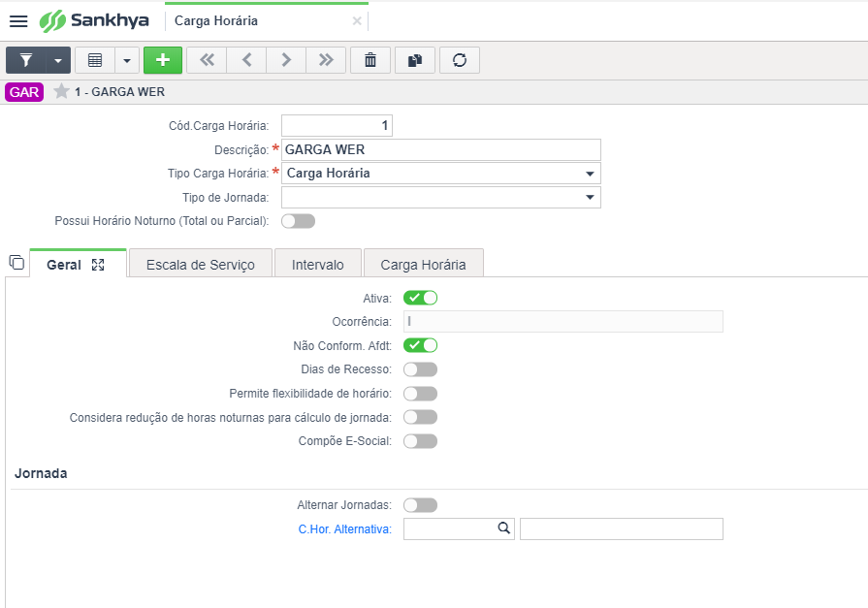Viewport: 868px width, 608px height.
Task: Switch to the Escala de Serviço tab
Action: (201, 265)
